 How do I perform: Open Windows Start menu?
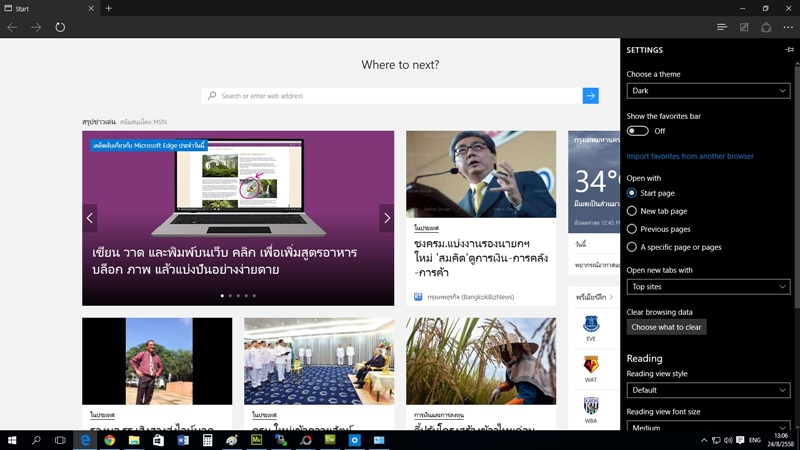(x=12, y=440)
